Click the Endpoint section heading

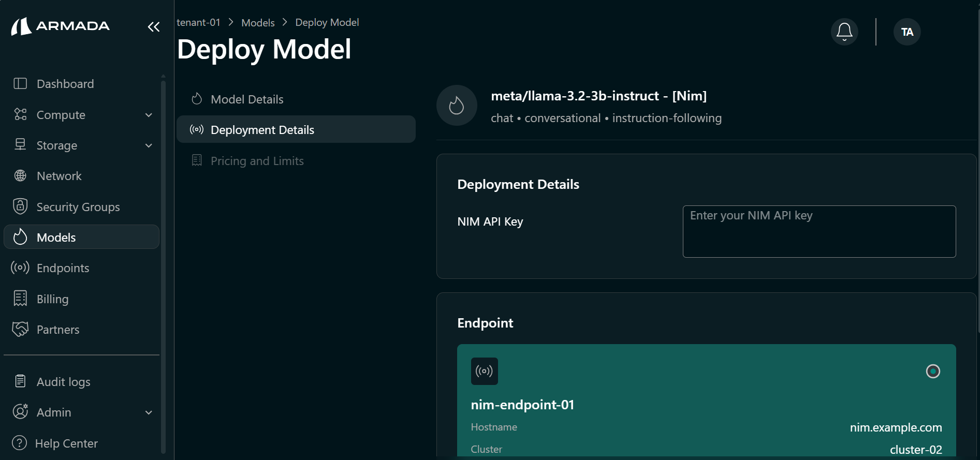click(x=485, y=323)
